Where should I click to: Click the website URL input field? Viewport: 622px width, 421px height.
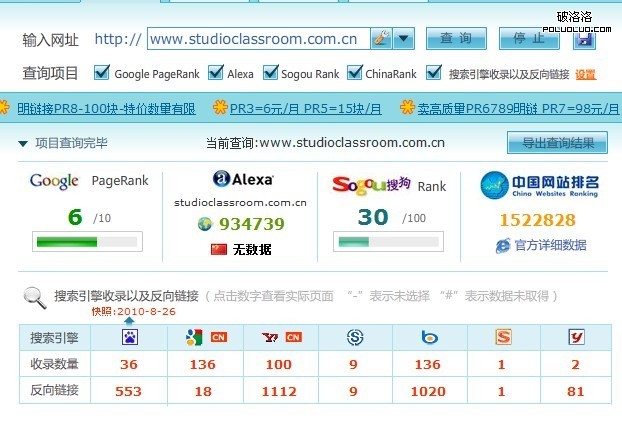[x=258, y=39]
